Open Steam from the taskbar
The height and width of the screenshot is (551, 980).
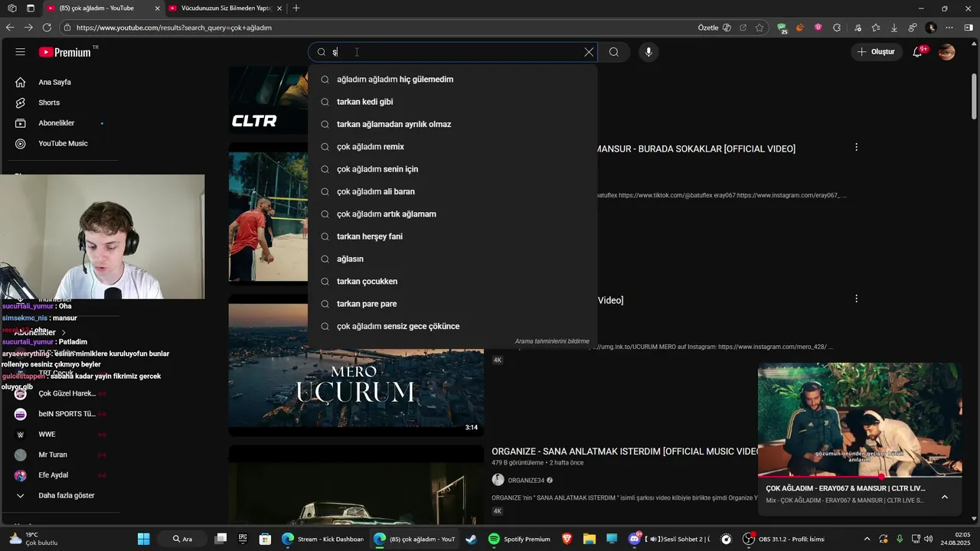(x=471, y=539)
